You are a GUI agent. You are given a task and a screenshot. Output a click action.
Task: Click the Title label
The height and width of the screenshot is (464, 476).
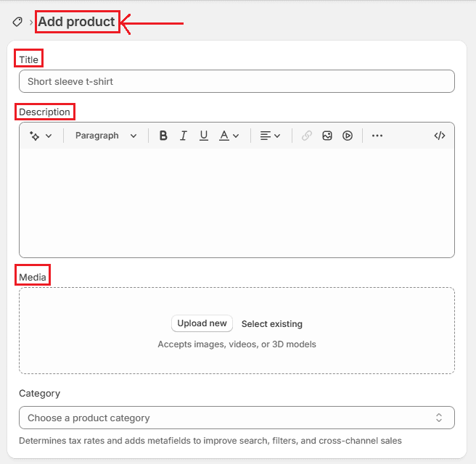[x=28, y=59]
